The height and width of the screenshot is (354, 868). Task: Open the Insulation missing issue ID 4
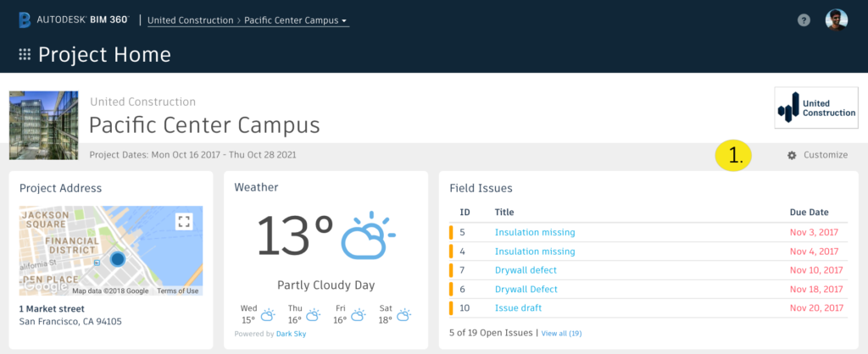click(535, 252)
